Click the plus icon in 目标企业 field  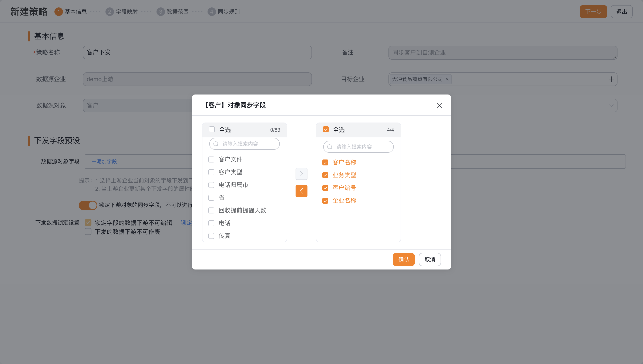pyautogui.click(x=611, y=79)
